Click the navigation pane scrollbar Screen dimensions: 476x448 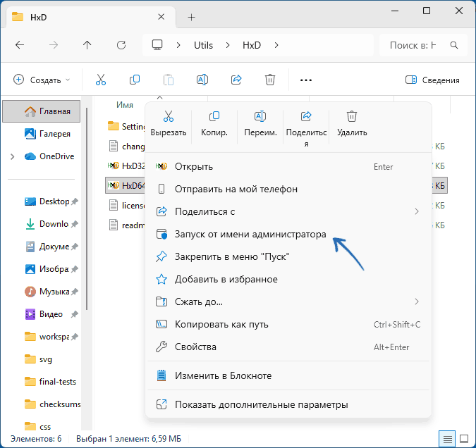[x=87, y=209]
